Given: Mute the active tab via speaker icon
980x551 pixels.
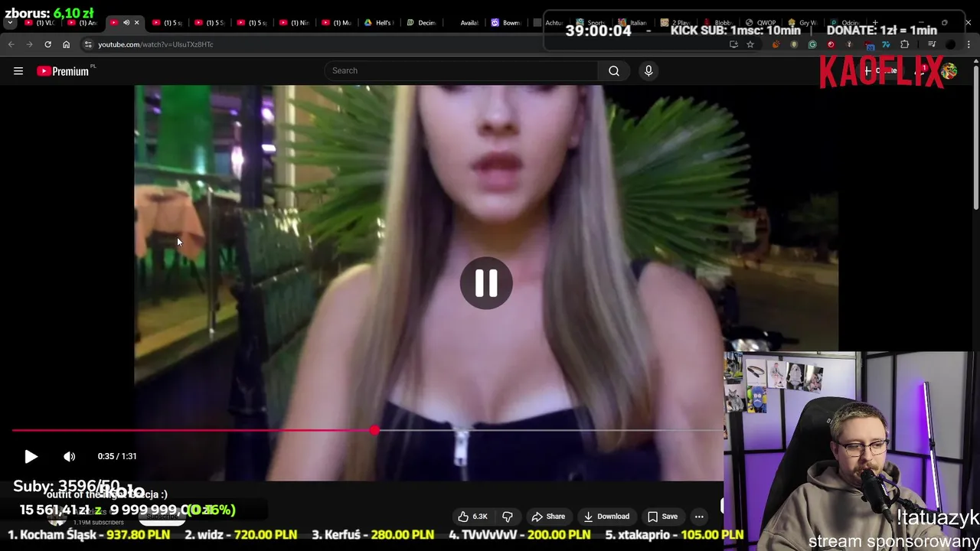Looking at the screenshot, I should (126, 23).
